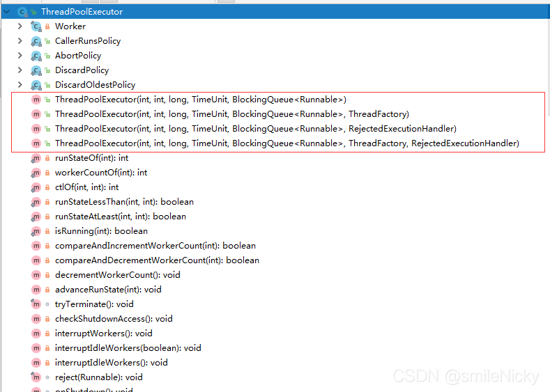Select the CallerRunsPolicy entry
The width and height of the screenshot is (550, 392).
pos(88,41)
